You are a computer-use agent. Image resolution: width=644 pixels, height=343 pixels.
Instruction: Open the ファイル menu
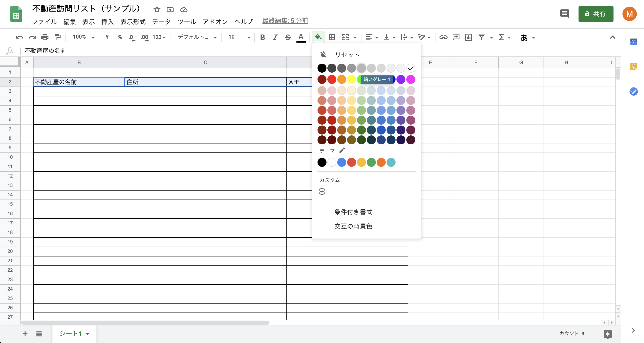[44, 22]
